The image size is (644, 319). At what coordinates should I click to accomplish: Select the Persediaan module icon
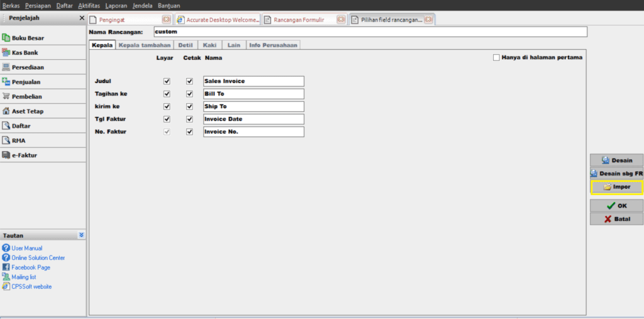(6, 67)
